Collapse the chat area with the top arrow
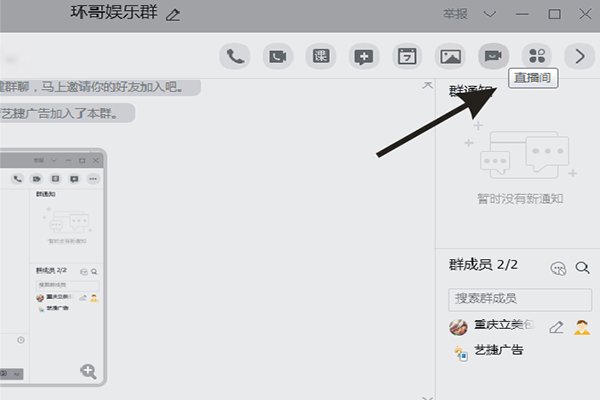 (427, 85)
